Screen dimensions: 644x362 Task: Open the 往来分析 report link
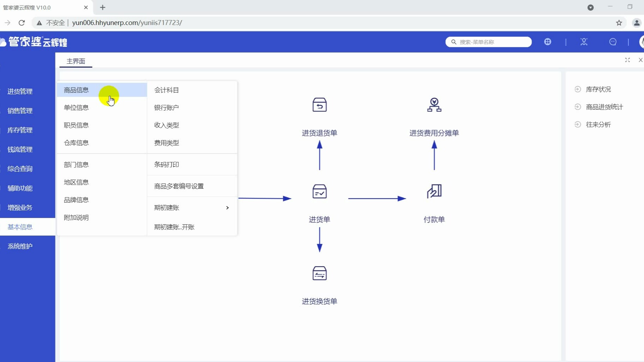599,124
